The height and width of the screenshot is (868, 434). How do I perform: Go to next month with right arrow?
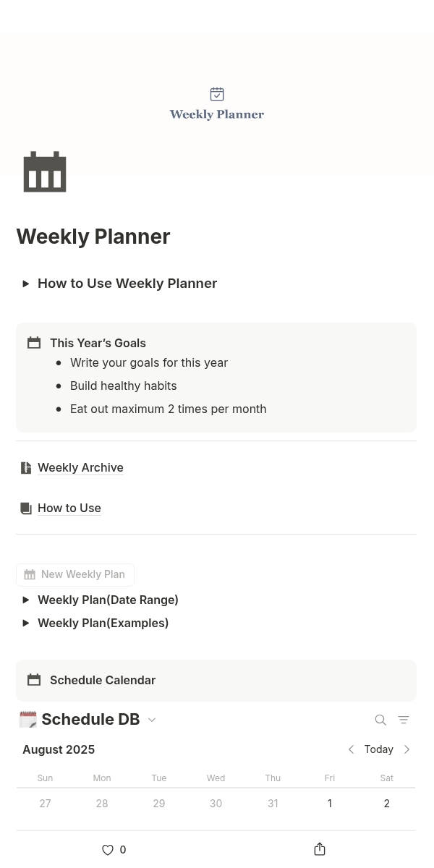coord(407,749)
